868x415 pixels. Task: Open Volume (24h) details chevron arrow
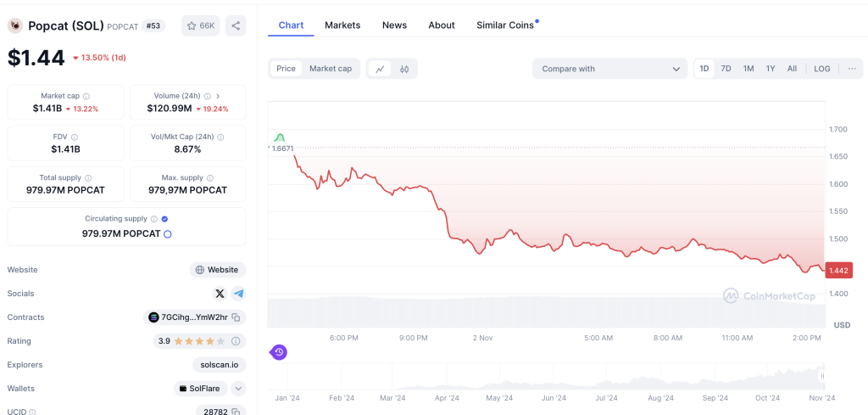click(x=218, y=96)
